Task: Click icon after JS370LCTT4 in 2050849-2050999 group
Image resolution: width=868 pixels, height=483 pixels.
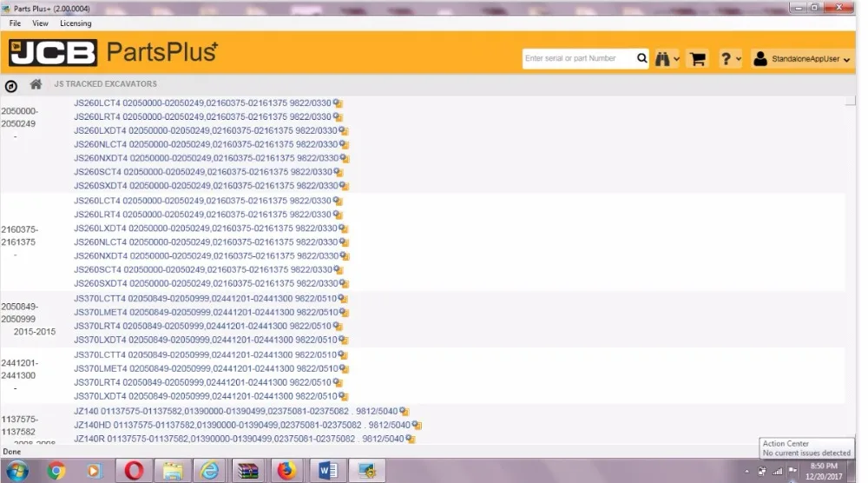Action: click(343, 299)
